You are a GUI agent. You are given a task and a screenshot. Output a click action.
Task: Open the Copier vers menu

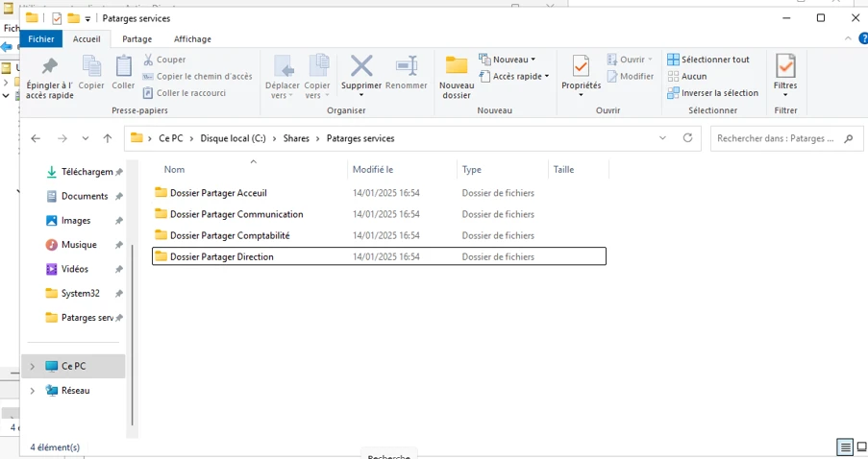(x=316, y=77)
